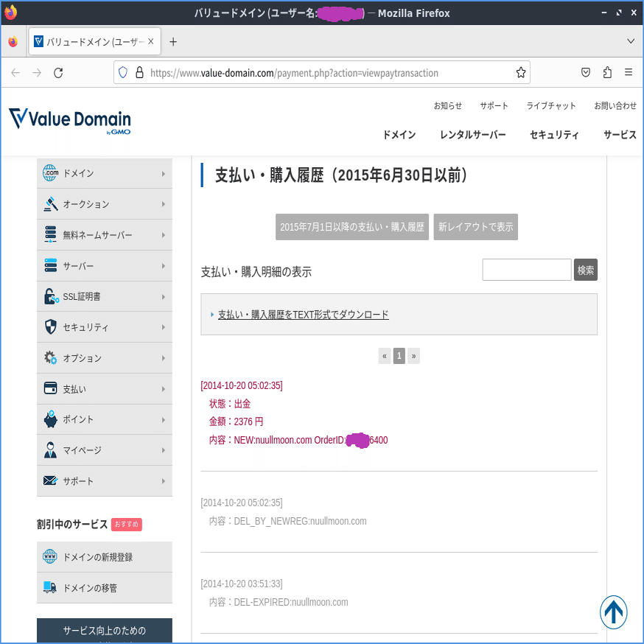Screen dimensions: 644x644
Task: Click the server stack icon beside サーバー
Action: [50, 265]
